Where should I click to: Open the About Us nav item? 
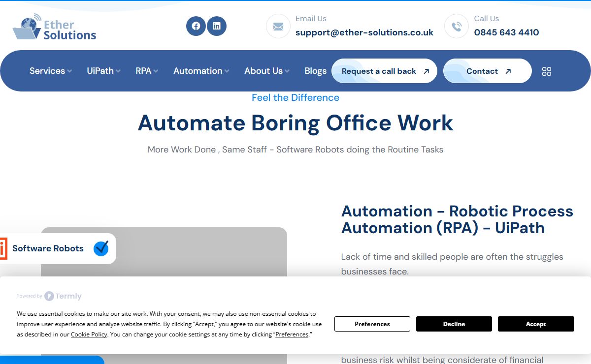click(263, 71)
